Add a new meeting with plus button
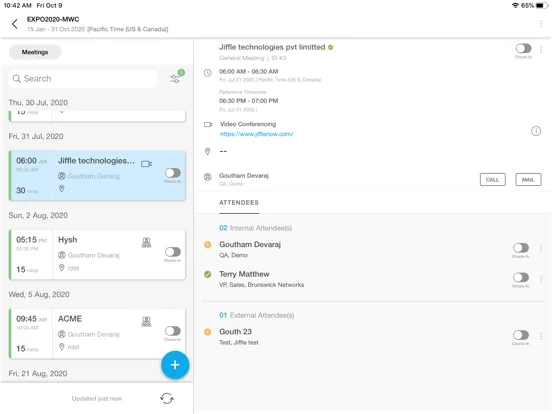552x414 pixels. tap(175, 365)
